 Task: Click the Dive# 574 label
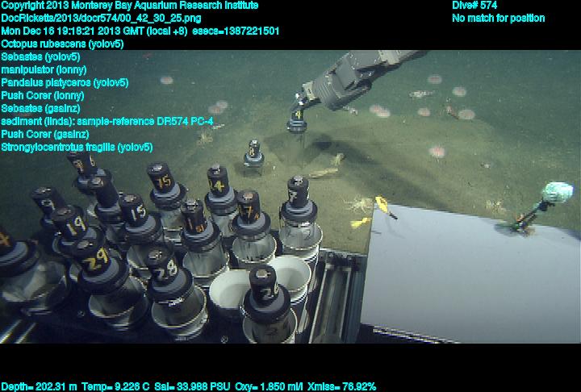[x=474, y=5]
